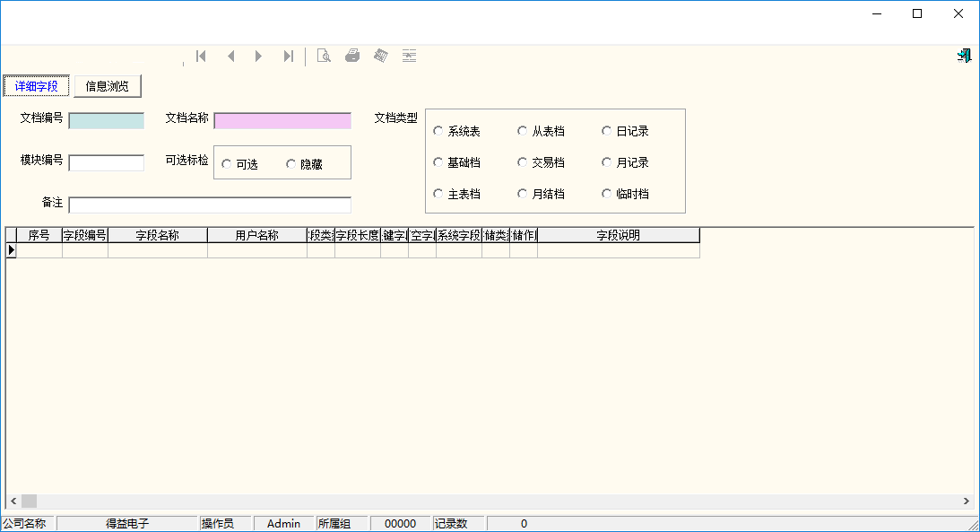Go to the first record
The image size is (980, 532).
click(201, 57)
